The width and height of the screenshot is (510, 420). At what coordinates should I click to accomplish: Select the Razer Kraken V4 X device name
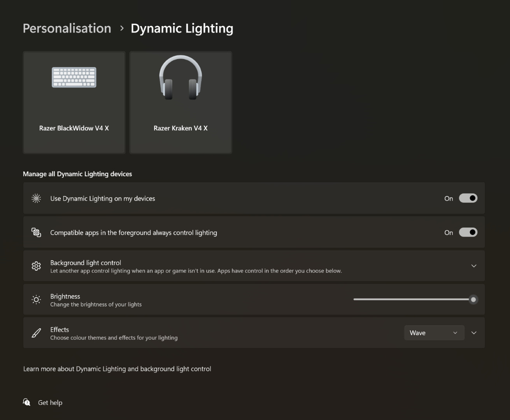coord(181,128)
